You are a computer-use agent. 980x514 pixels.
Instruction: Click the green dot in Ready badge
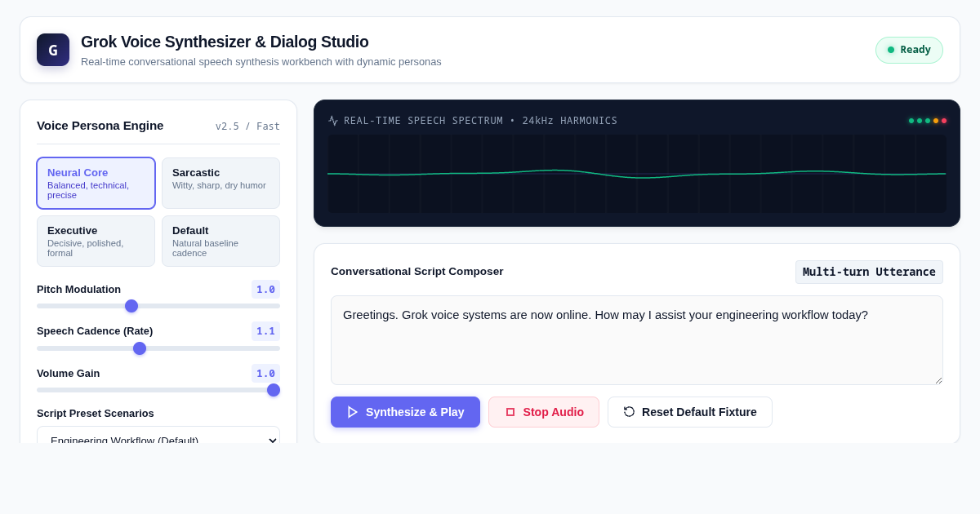891,50
